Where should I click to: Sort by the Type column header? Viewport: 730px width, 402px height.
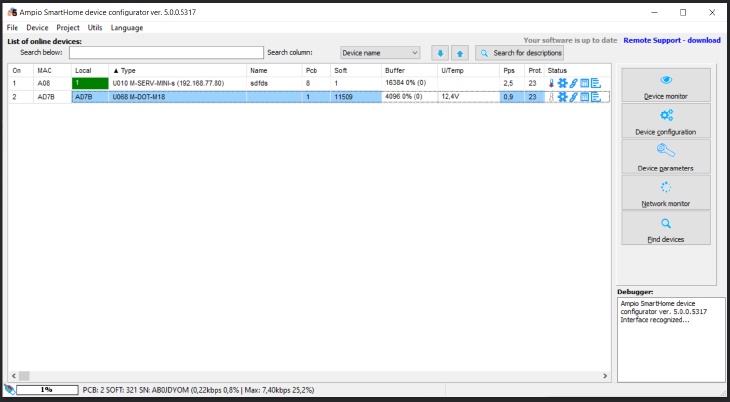177,70
